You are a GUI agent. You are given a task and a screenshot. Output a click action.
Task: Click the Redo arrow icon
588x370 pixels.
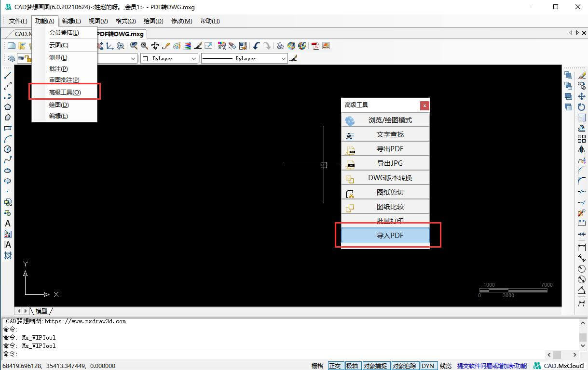click(267, 46)
